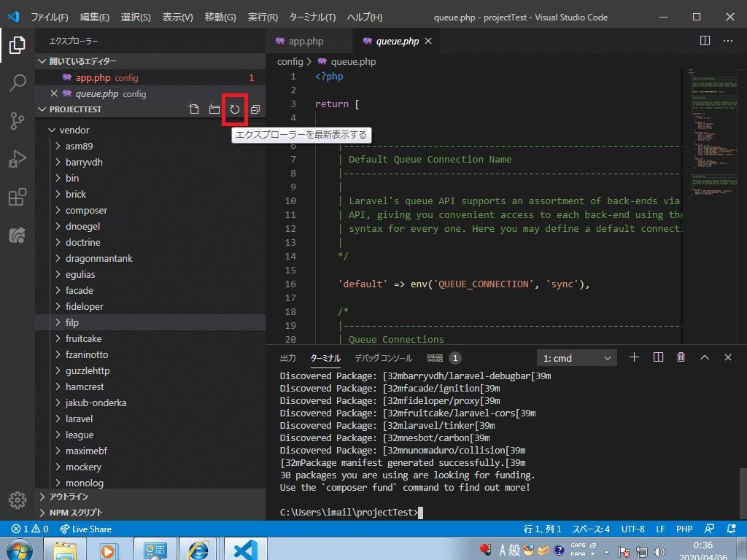Open the Live Share activity bar icon
The image size is (747, 560).
pos(18,235)
